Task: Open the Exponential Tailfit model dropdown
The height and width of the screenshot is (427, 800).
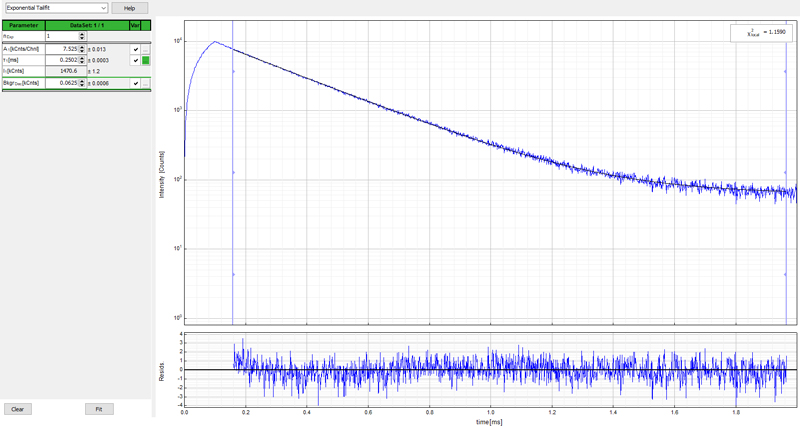Action: [55, 7]
